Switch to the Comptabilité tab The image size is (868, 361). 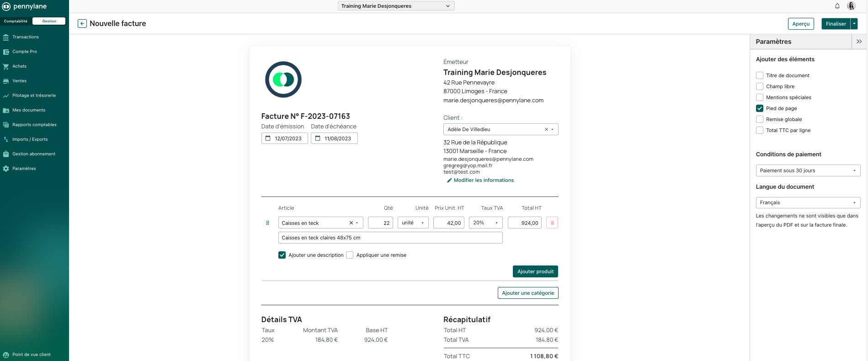(x=16, y=21)
